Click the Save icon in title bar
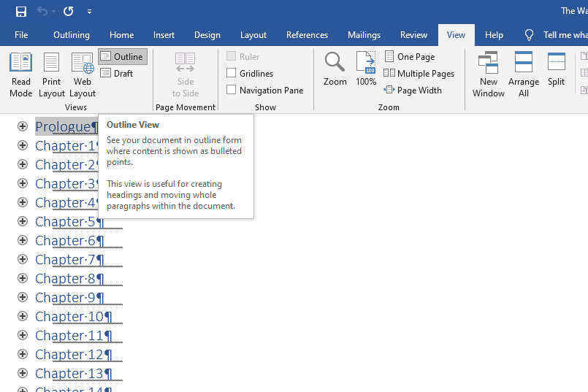Viewport: 588px width, 392px height. tap(21, 12)
